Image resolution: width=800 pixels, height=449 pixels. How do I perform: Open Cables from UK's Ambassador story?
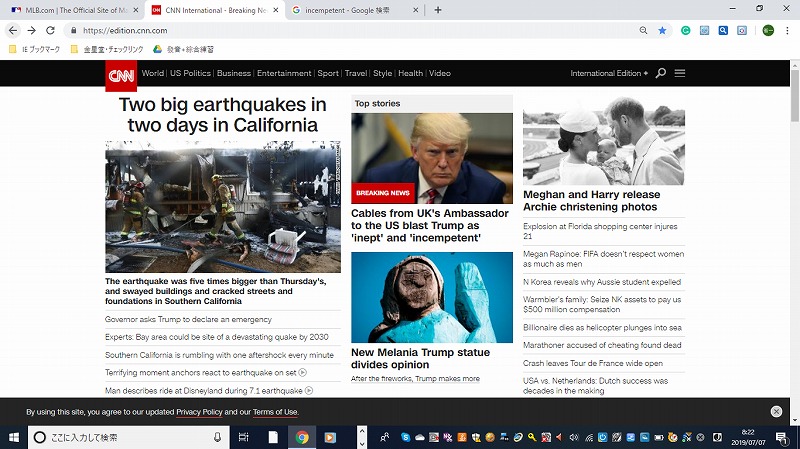click(430, 226)
